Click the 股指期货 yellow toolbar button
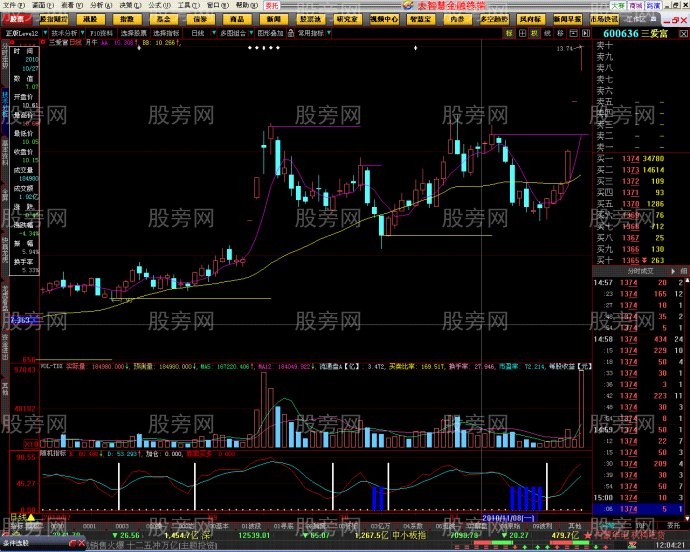The width and height of the screenshot is (690, 552). tap(54, 19)
